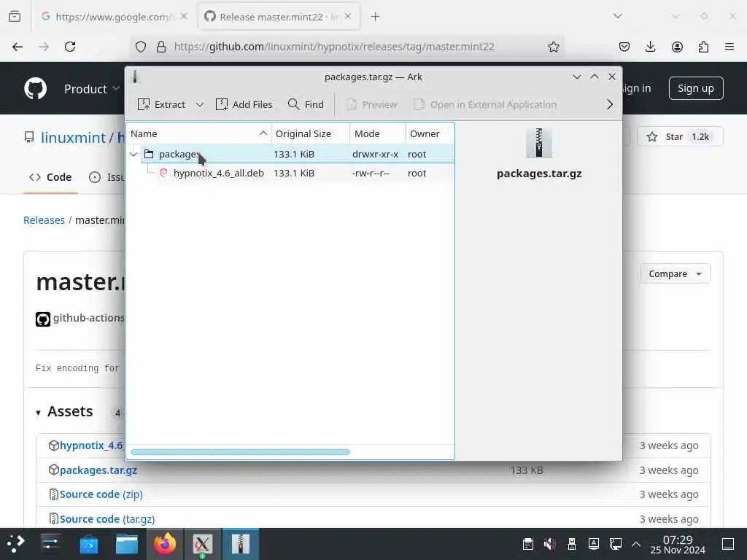Open the linuxmint owner link
Image resolution: width=747 pixels, height=560 pixels.
pyautogui.click(x=73, y=138)
